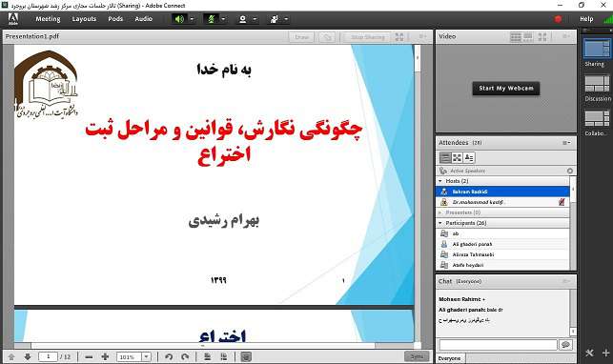Image resolution: width=613 pixels, height=364 pixels.
Task: Select host Bahram Rashidi in attendees
Action: [x=502, y=192]
